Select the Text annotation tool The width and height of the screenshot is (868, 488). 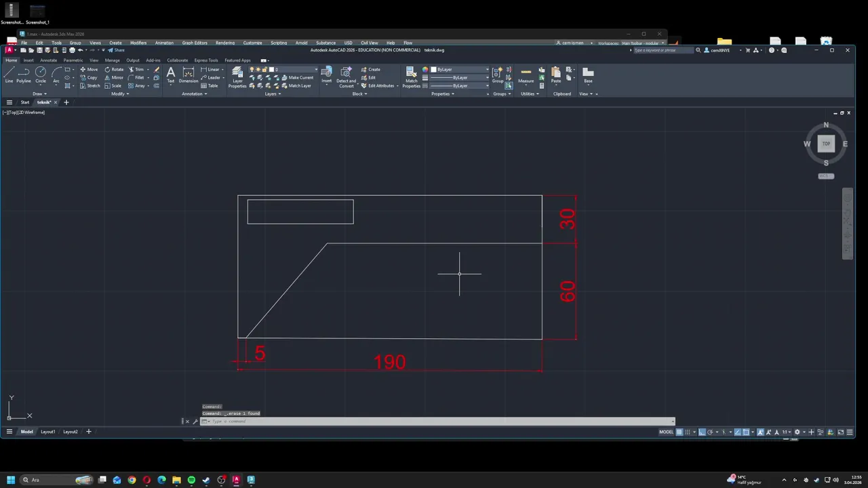click(x=171, y=75)
